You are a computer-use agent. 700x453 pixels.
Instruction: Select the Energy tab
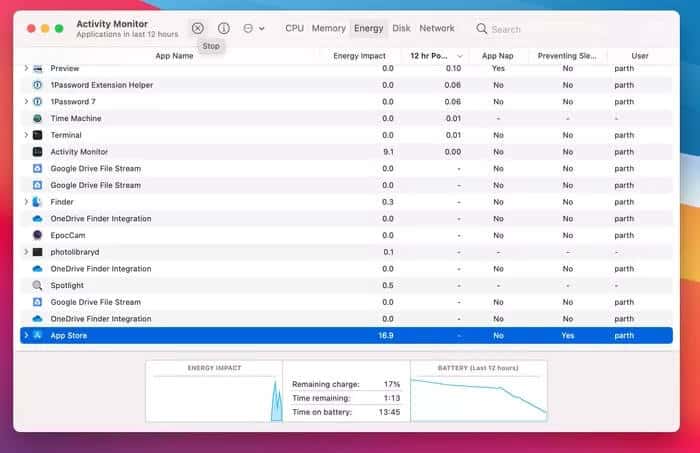coord(368,28)
